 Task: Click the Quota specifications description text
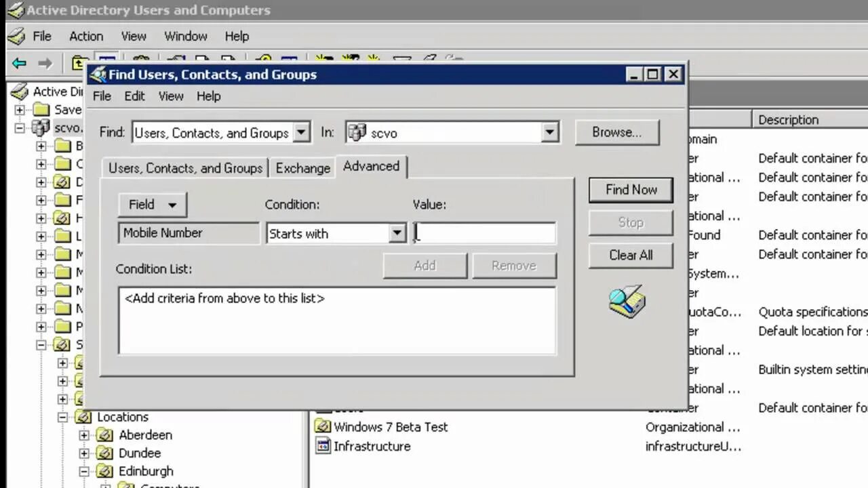(x=813, y=312)
